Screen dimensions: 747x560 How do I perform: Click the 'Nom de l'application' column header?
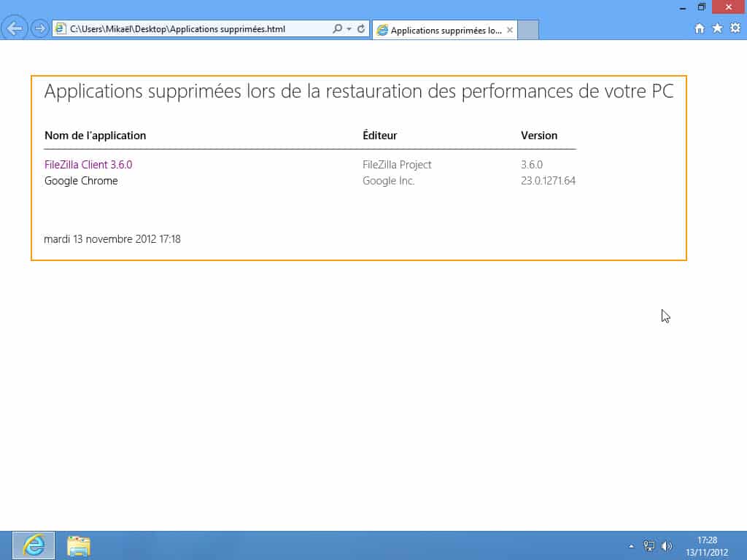click(96, 135)
